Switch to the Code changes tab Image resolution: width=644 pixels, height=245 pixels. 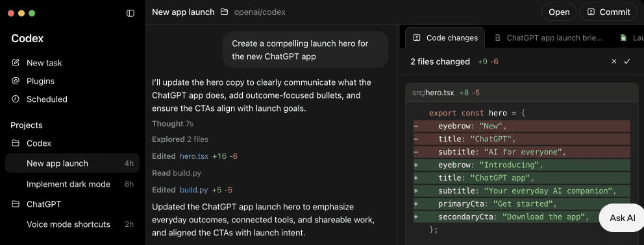[445, 38]
